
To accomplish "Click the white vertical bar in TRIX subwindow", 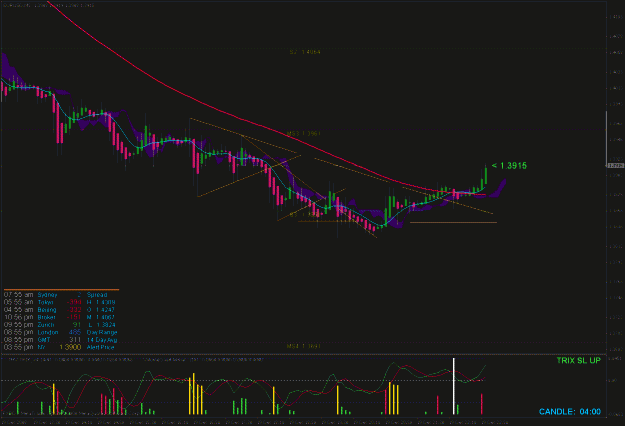I will [x=454, y=386].
